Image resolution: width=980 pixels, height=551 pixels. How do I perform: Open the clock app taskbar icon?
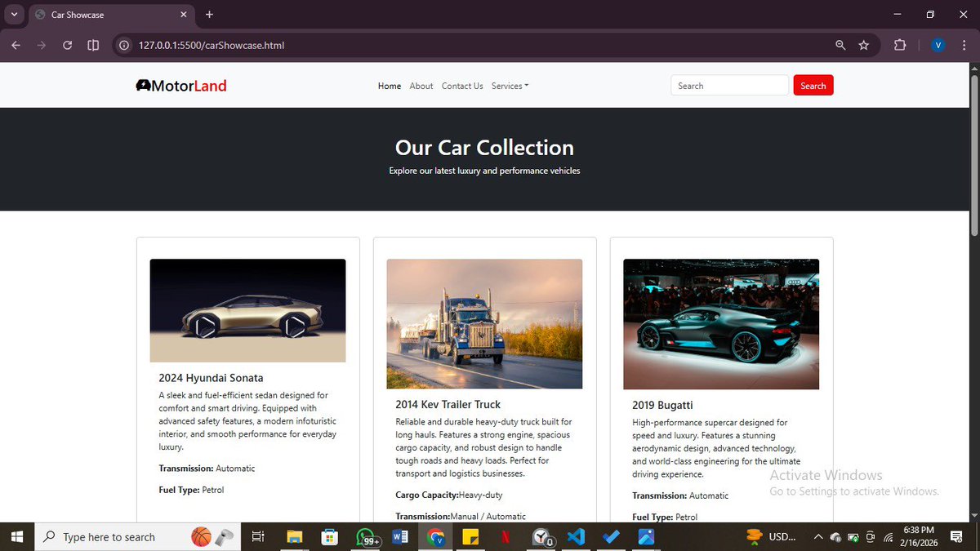coord(541,537)
